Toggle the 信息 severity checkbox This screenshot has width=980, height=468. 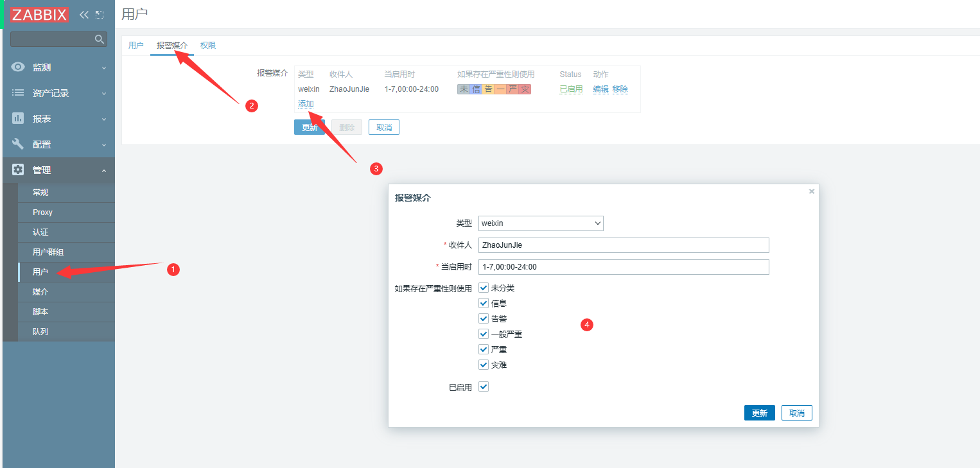coord(484,303)
